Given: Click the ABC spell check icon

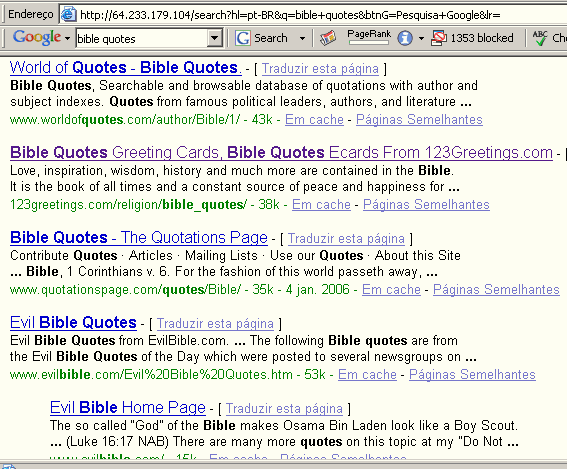Looking at the screenshot, I should point(540,38).
